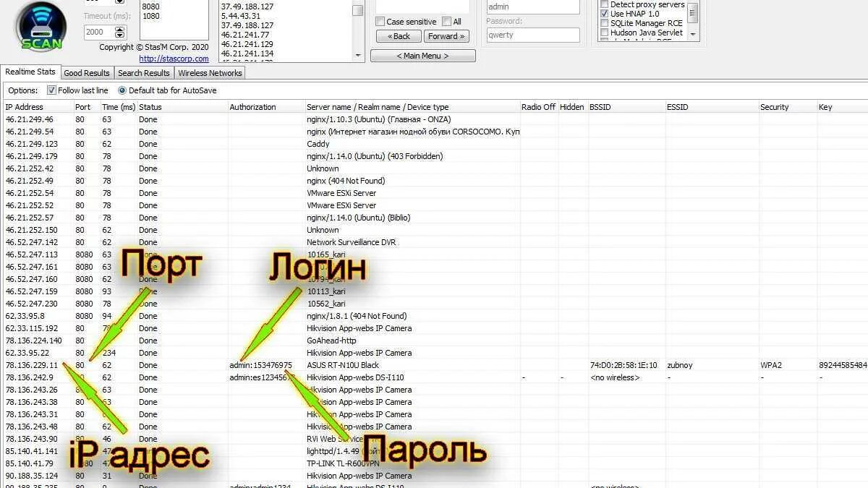This screenshot has height=488, width=868.
Task: Select the row with IP 90.188.35.124
Action: point(434,476)
